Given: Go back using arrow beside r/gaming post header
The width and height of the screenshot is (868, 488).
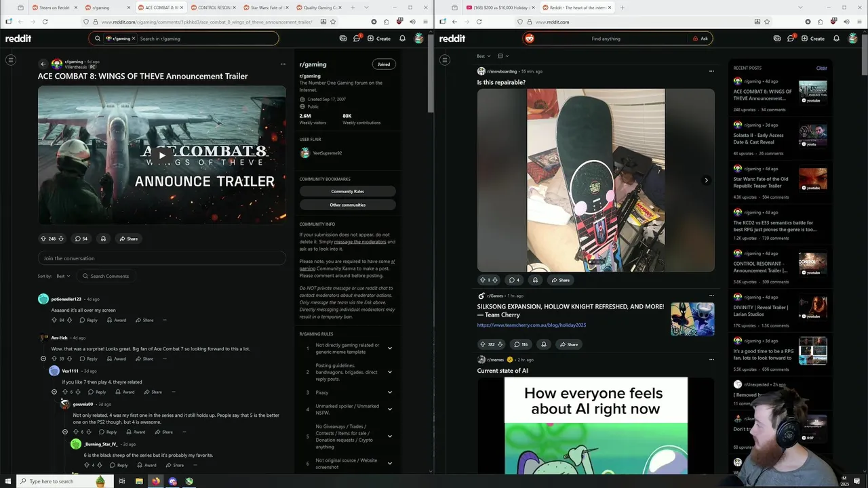Looking at the screenshot, I should (43, 64).
